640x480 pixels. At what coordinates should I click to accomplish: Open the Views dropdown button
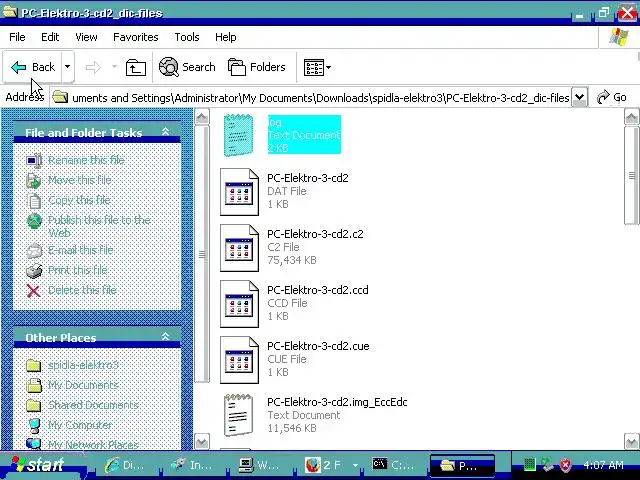[x=317, y=67]
